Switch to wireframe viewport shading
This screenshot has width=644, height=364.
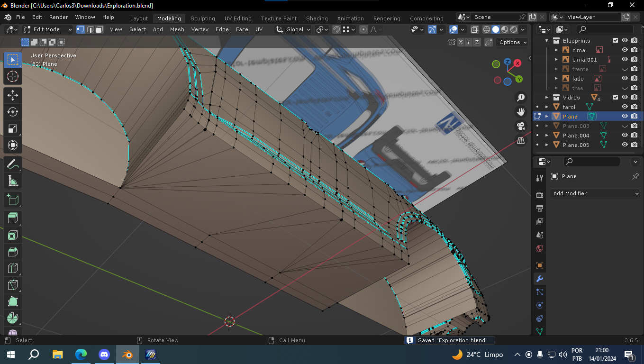(487, 29)
